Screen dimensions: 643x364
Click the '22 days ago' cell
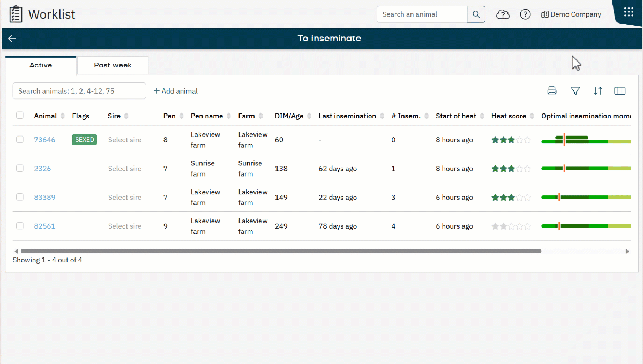(x=338, y=198)
